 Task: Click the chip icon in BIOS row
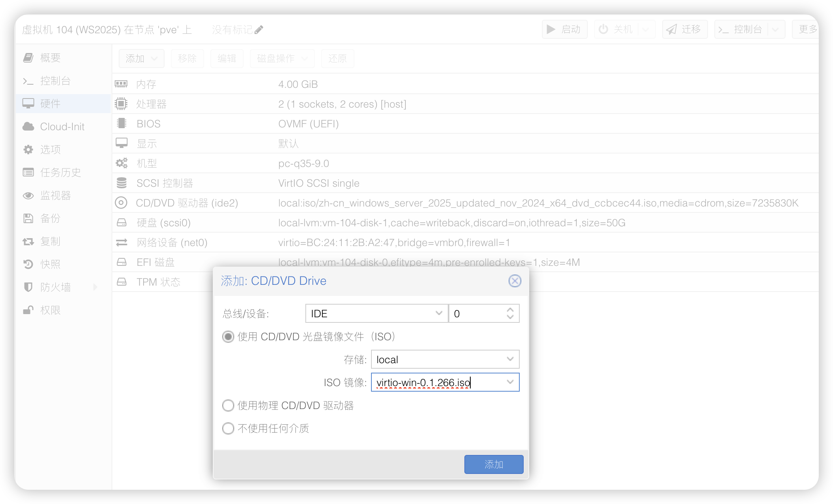[x=121, y=123]
